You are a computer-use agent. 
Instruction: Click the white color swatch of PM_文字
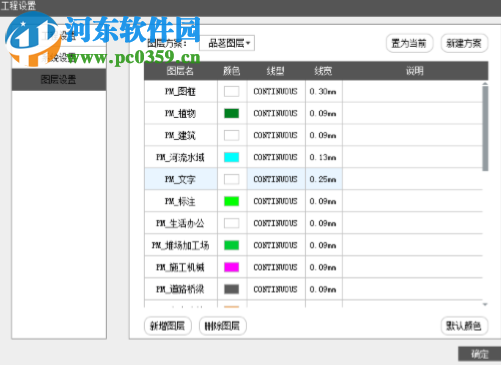(x=231, y=179)
